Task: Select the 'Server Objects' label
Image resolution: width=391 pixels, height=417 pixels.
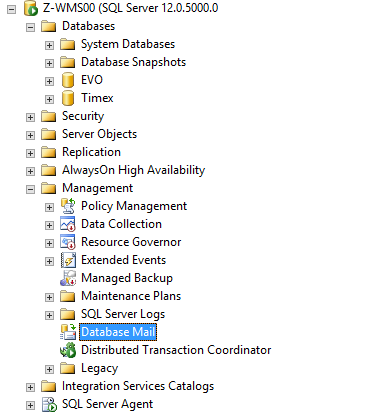Action: (100, 134)
